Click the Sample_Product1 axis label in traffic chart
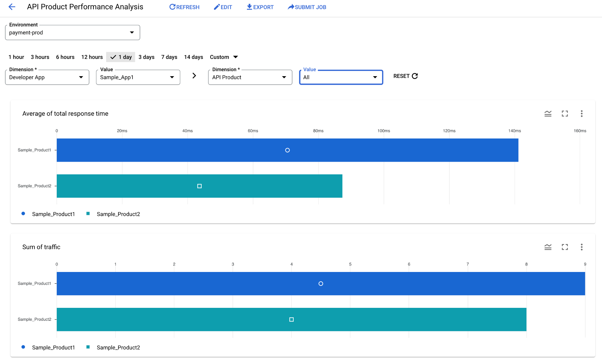The height and width of the screenshot is (364, 602). click(34, 283)
